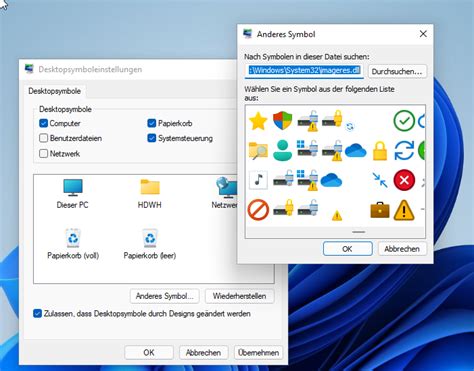This screenshot has width=474, height=371.
Task: Click Abbrechen in Desktopsymboleinstellungen window
Action: click(x=203, y=353)
